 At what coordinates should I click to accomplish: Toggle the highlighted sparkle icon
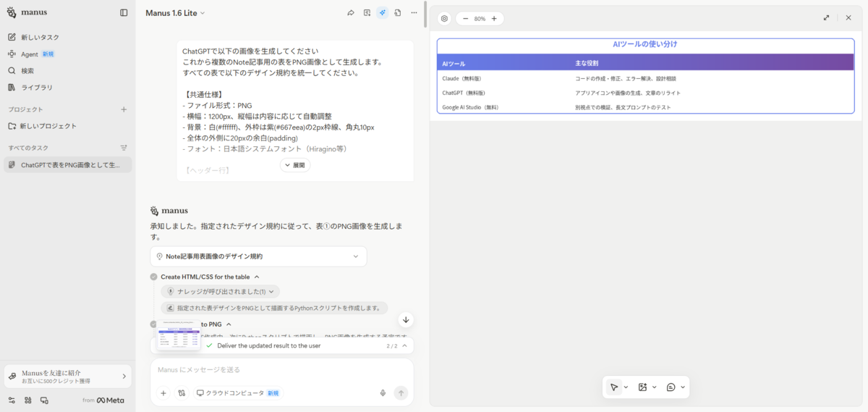coord(382,12)
